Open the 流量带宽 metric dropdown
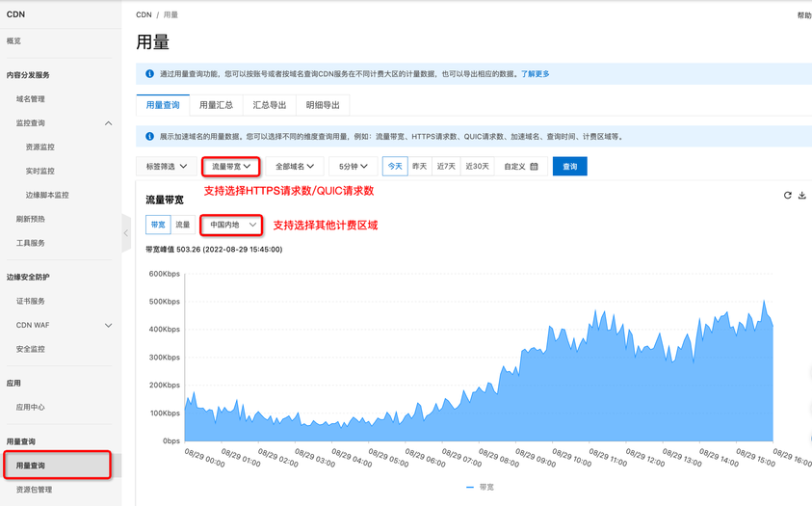Screen dimensions: 812x506 pos(231,166)
